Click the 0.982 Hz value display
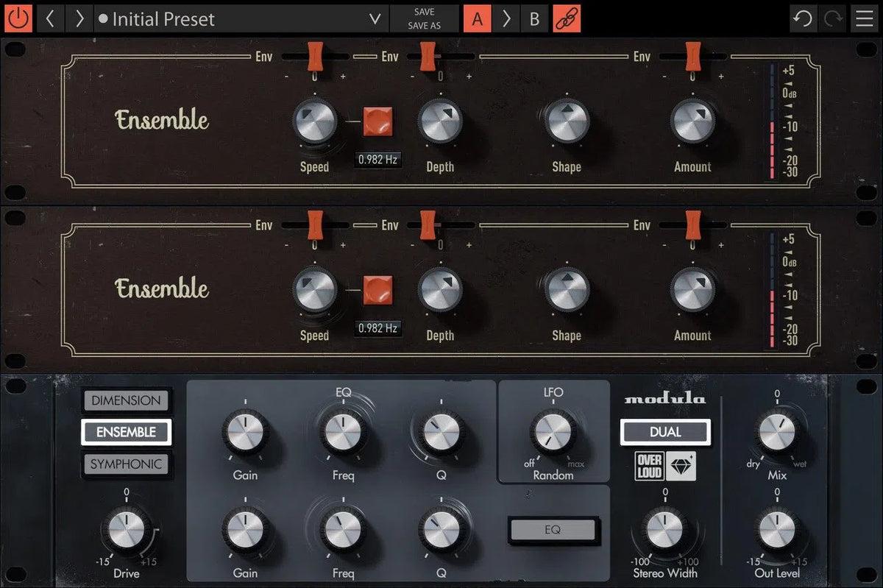The image size is (883, 588). tap(377, 159)
